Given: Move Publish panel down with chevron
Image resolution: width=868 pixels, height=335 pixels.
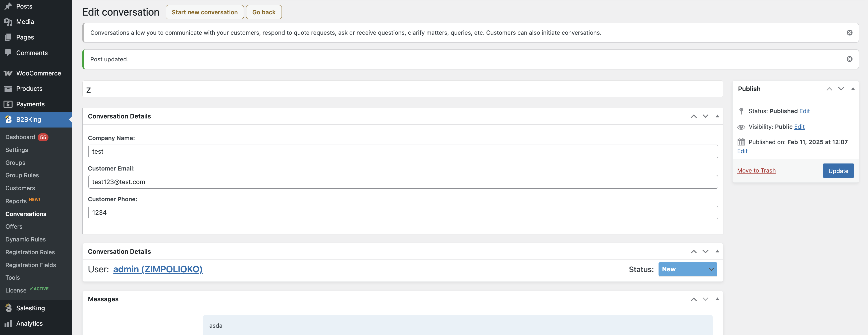Looking at the screenshot, I should tap(841, 89).
